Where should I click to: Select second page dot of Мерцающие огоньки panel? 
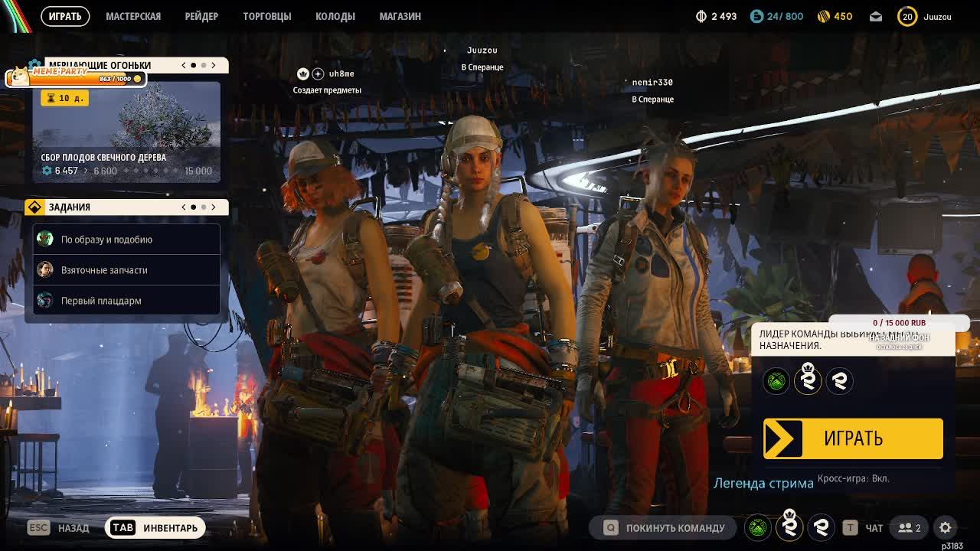pyautogui.click(x=204, y=65)
